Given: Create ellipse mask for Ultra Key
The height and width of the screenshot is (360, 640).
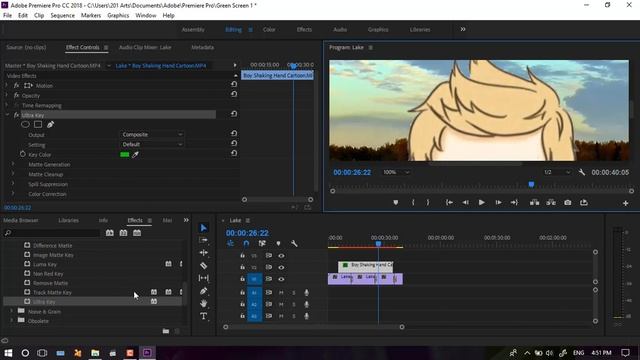Looking at the screenshot, I should 25,124.
